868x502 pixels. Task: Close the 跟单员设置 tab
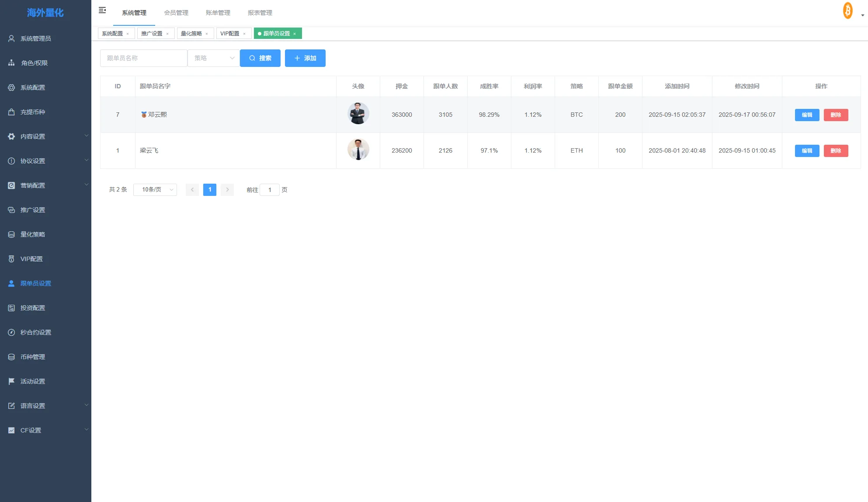tap(295, 34)
